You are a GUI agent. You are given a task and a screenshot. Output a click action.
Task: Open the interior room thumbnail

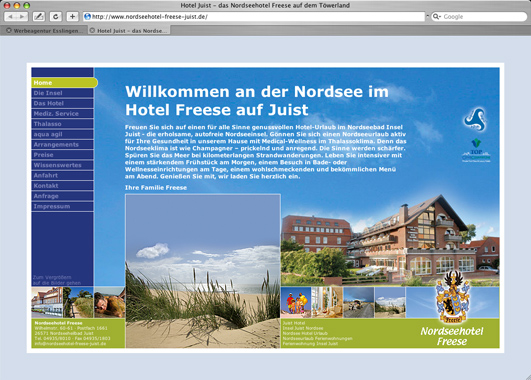click(x=327, y=302)
